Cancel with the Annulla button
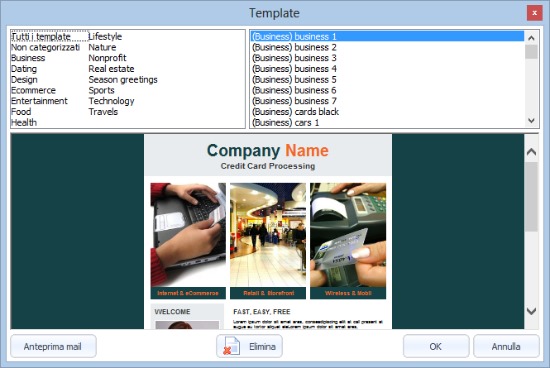 click(x=506, y=346)
